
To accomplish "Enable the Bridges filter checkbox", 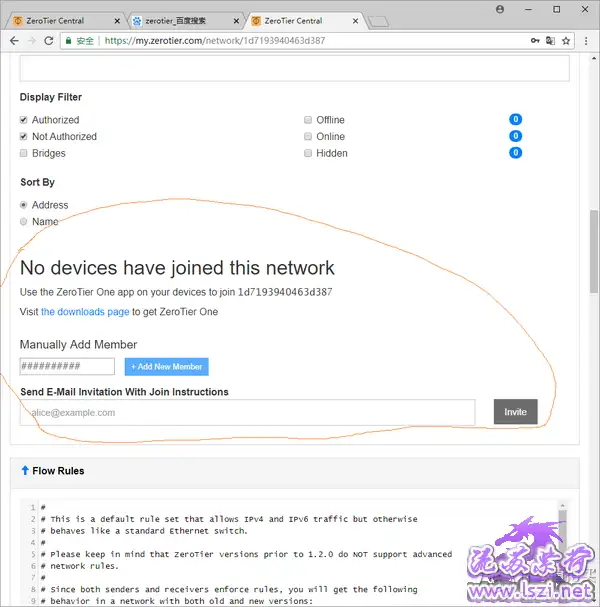I will click(24, 153).
